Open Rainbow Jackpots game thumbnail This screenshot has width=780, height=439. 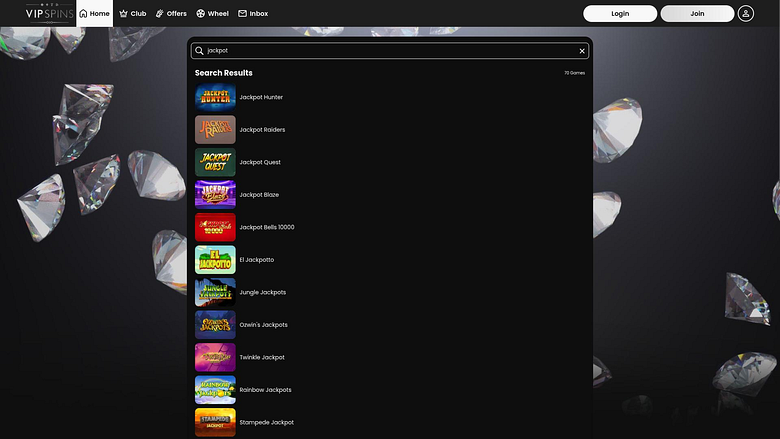point(215,390)
